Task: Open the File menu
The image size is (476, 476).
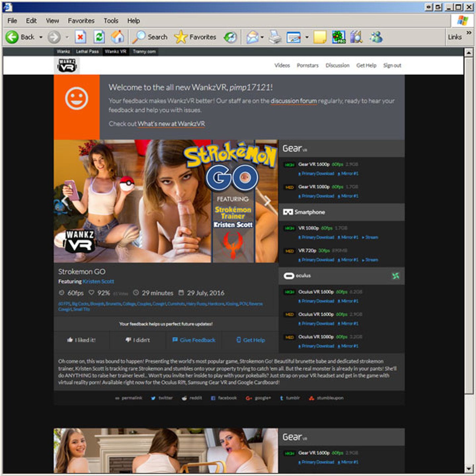Action: pyautogui.click(x=12, y=21)
